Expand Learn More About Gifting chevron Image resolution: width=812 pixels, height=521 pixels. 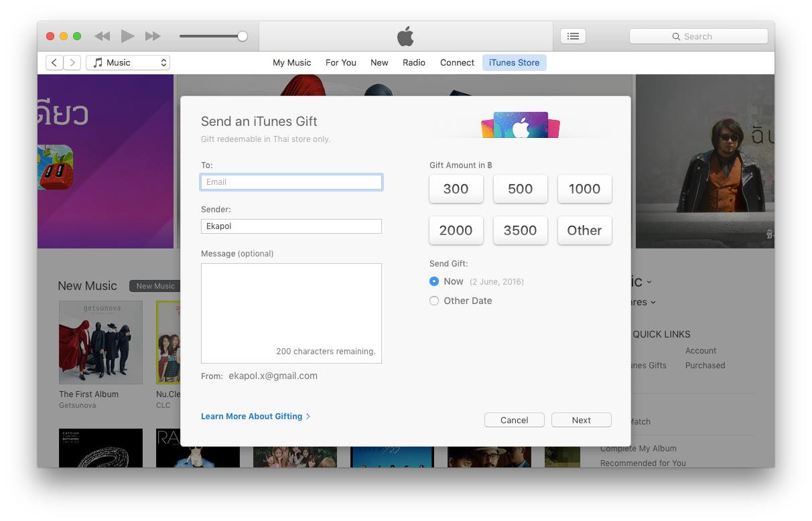tap(308, 417)
